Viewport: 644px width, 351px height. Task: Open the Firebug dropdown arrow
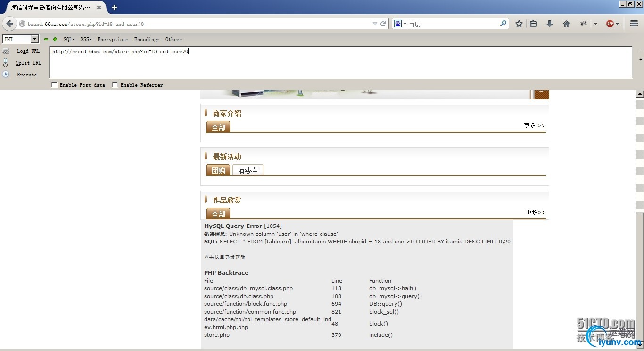pos(595,24)
